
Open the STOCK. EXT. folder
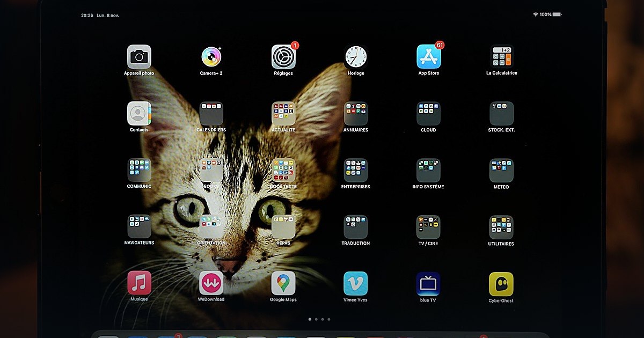point(501,114)
